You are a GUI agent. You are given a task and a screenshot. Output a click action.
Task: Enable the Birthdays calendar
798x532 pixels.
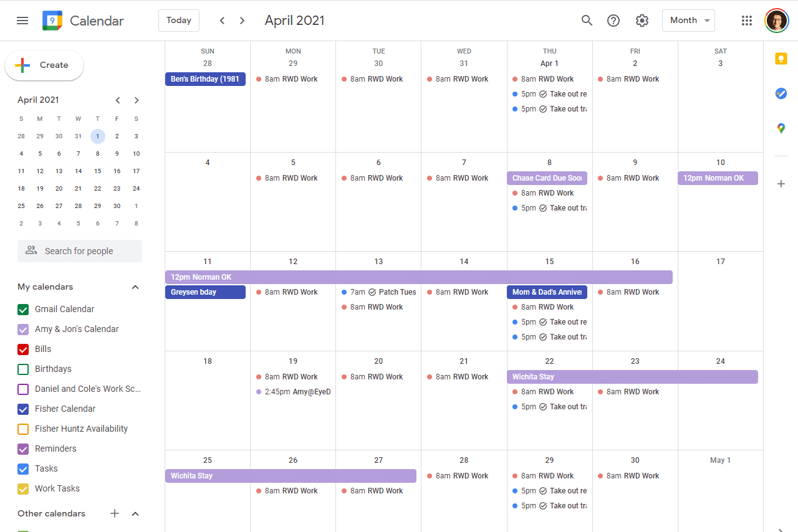point(23,369)
